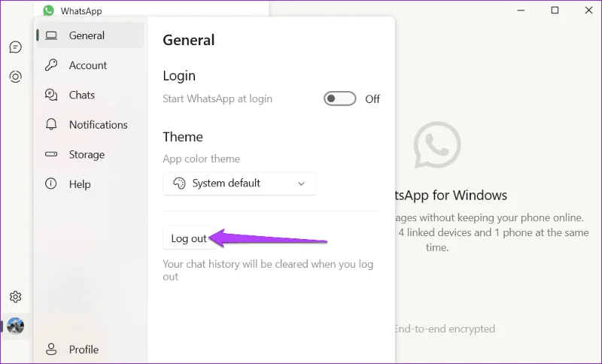Open the profile picture avatar
The height and width of the screenshot is (364, 602).
click(x=16, y=326)
